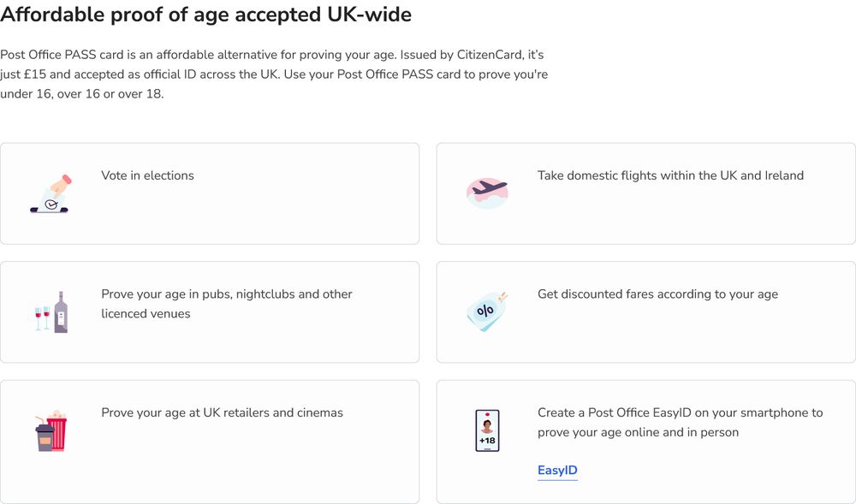Image resolution: width=856 pixels, height=504 pixels.
Task: Click the wine glasses and bottle icon
Action: pyautogui.click(x=51, y=312)
